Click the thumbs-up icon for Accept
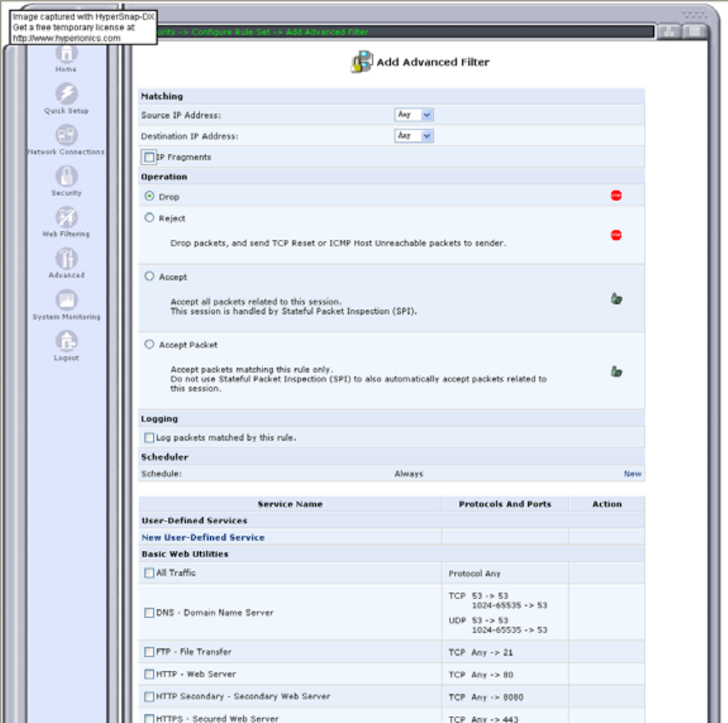Image resolution: width=728 pixels, height=723 pixels. coord(616,298)
